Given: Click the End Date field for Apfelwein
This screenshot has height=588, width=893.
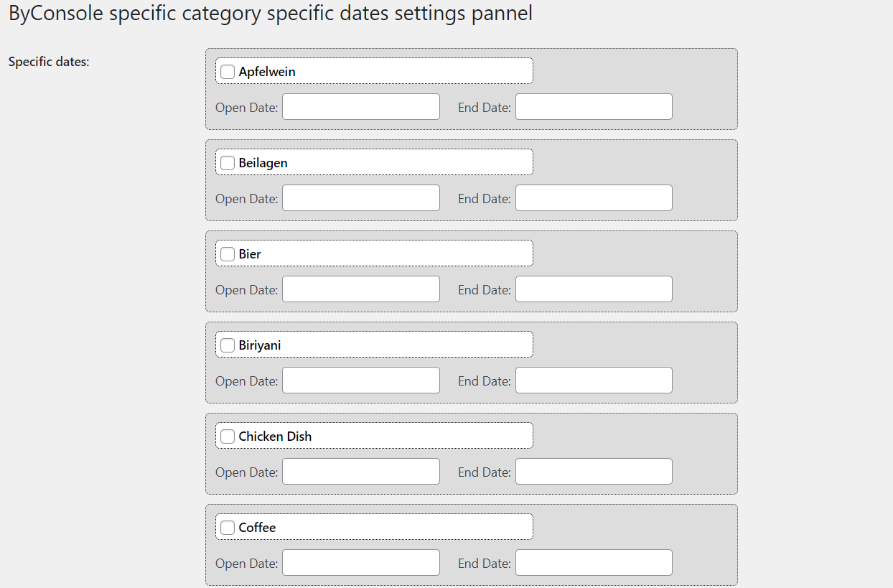Looking at the screenshot, I should coord(594,106).
